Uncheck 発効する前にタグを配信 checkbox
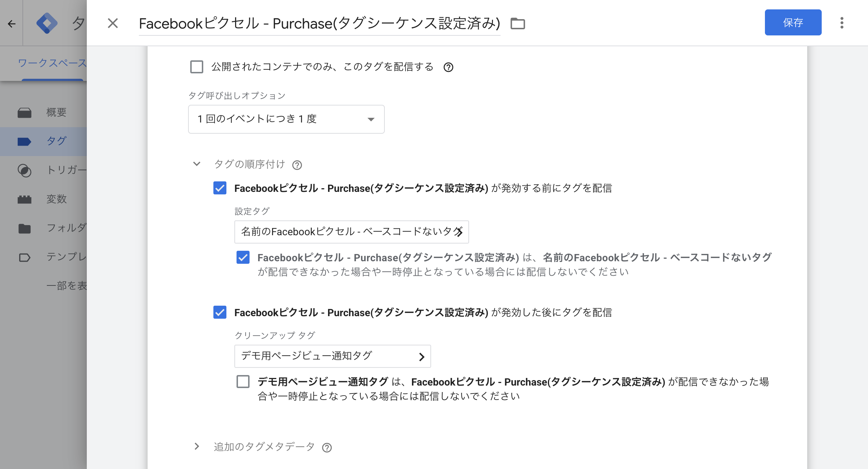868x469 pixels. [220, 188]
